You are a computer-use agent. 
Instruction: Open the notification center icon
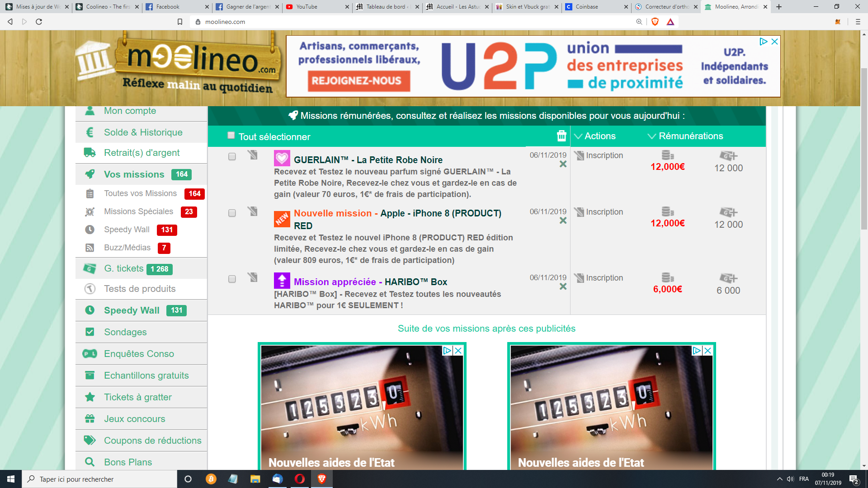coord(854,479)
